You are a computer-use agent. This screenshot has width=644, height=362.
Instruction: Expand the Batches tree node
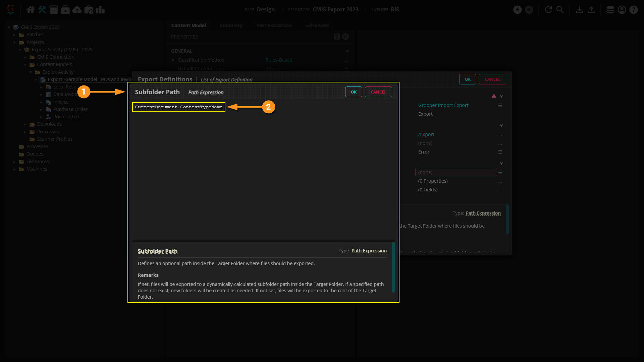click(14, 35)
